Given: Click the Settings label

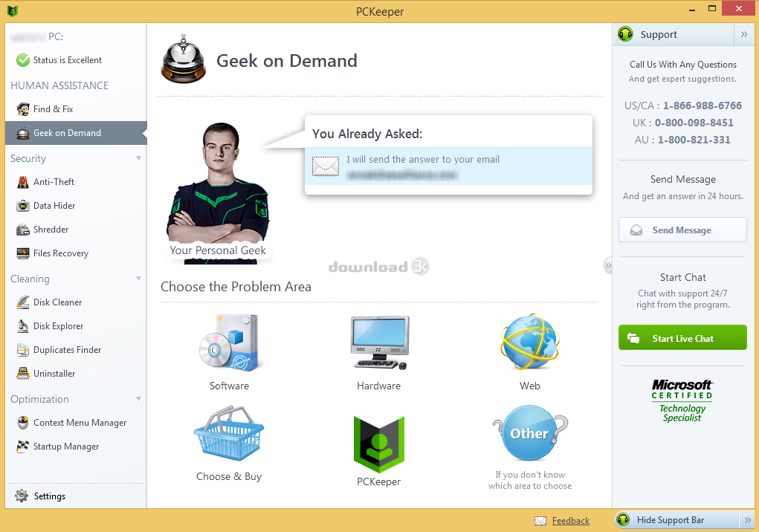Looking at the screenshot, I should [x=49, y=496].
